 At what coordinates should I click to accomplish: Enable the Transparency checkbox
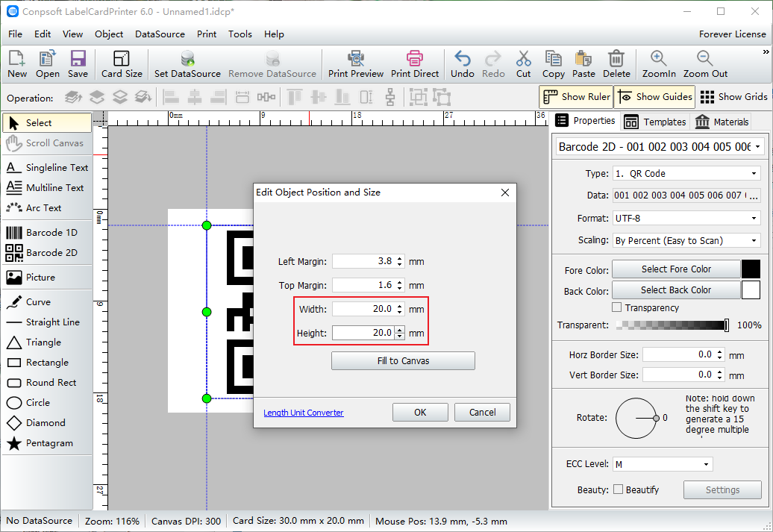coord(617,307)
